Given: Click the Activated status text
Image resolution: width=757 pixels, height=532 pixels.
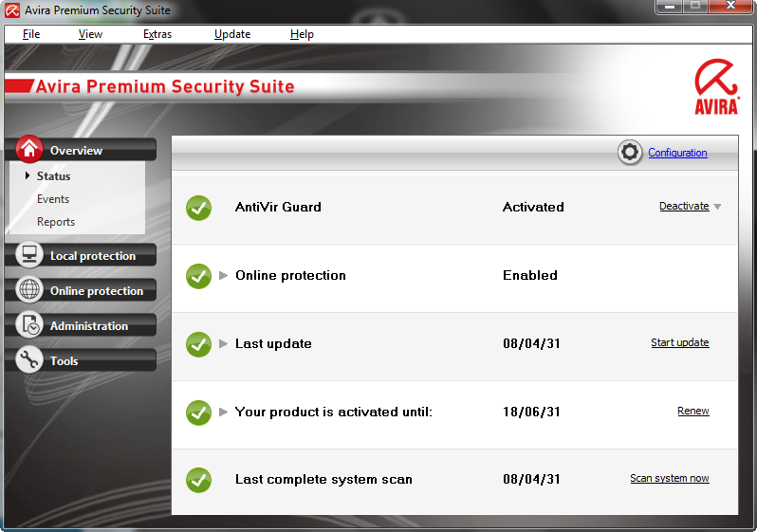Looking at the screenshot, I should pyautogui.click(x=533, y=207).
